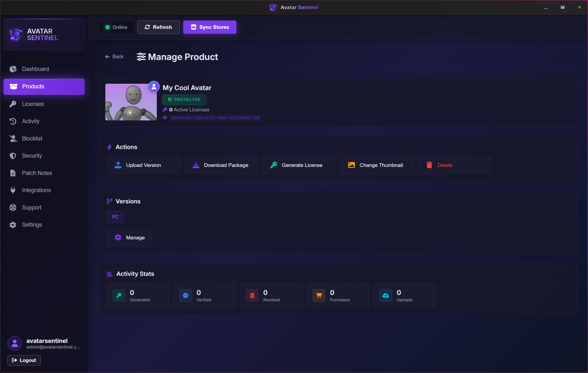Click the Blocklist person icon
The height and width of the screenshot is (373, 588).
(x=13, y=138)
